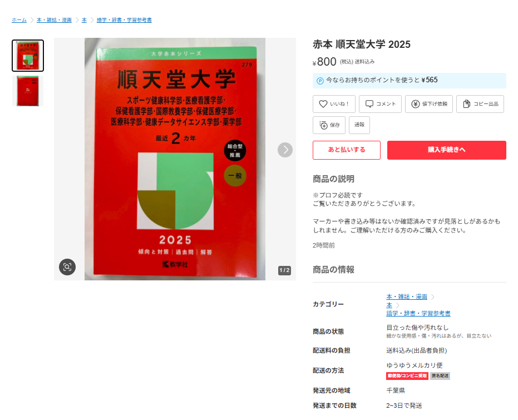Viewport: 518px width, 420px height.
Task: Open 本・雑誌・漫画 category link in product info
Action: coord(407,297)
